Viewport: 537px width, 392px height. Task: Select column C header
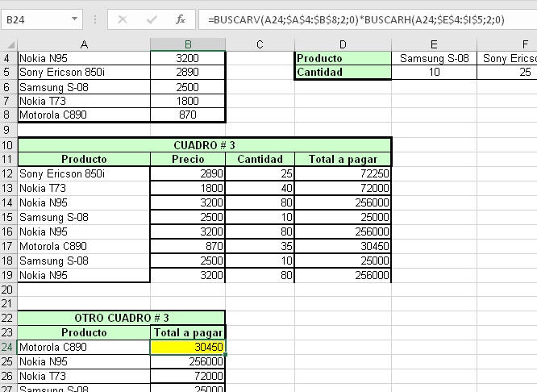(x=260, y=44)
